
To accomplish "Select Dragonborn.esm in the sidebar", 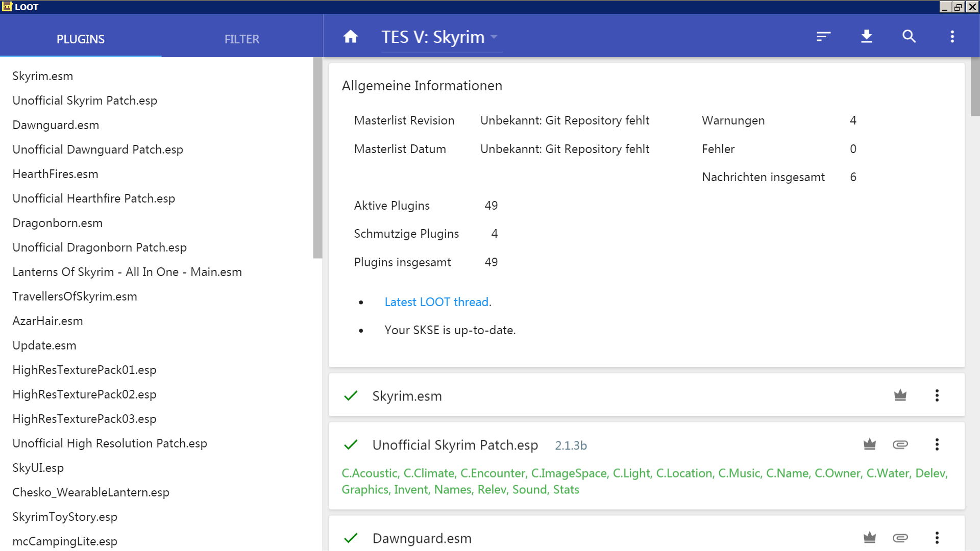I will 57,223.
